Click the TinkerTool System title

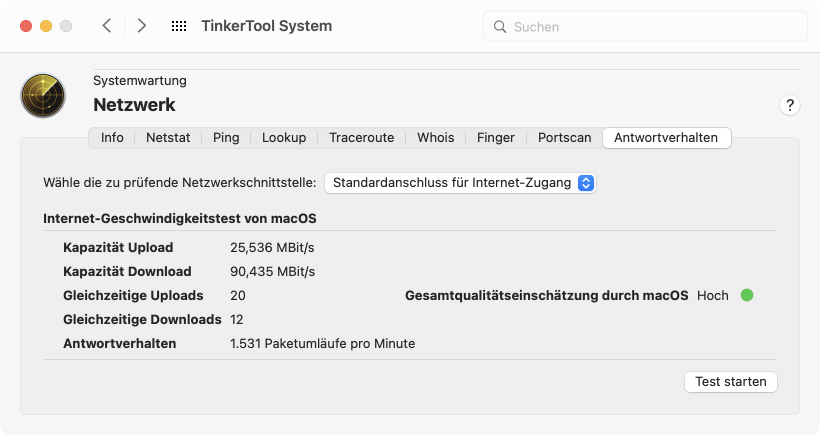point(267,26)
